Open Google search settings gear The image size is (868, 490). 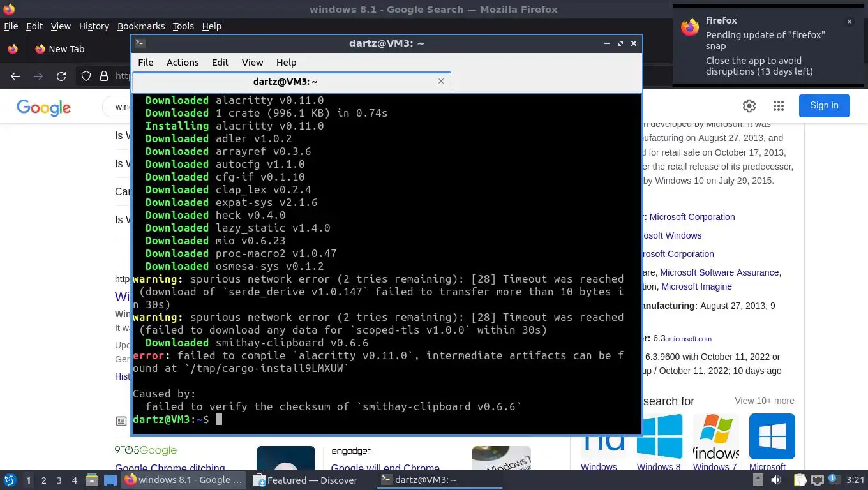tap(749, 106)
